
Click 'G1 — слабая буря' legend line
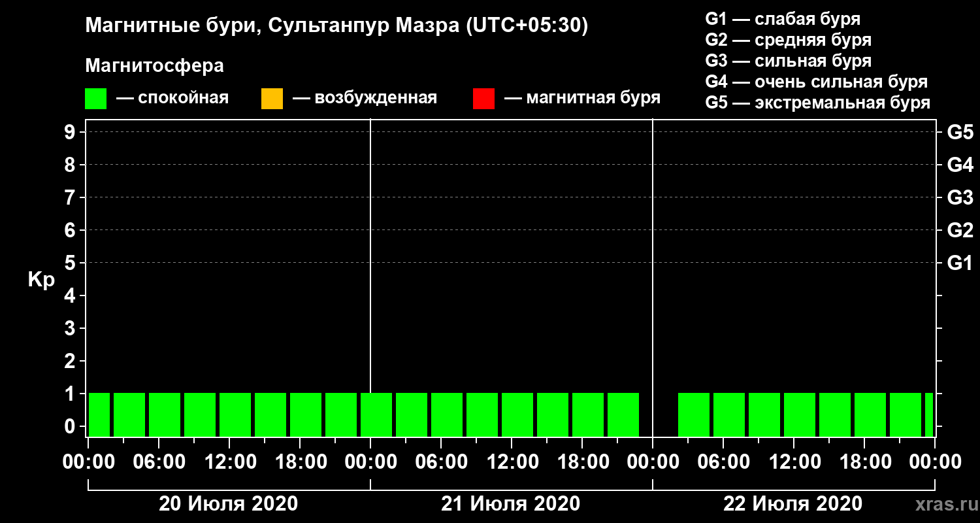click(783, 19)
